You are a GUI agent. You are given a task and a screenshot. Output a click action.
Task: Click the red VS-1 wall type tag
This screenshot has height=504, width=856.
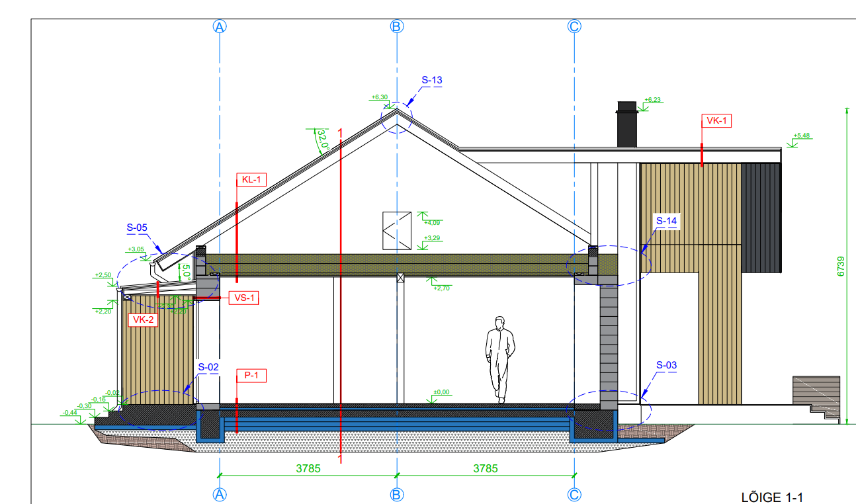pyautogui.click(x=243, y=298)
